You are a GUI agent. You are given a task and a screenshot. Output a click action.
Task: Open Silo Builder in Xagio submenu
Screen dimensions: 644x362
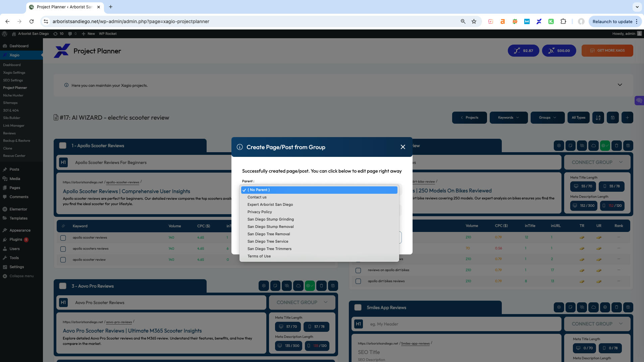12,118
